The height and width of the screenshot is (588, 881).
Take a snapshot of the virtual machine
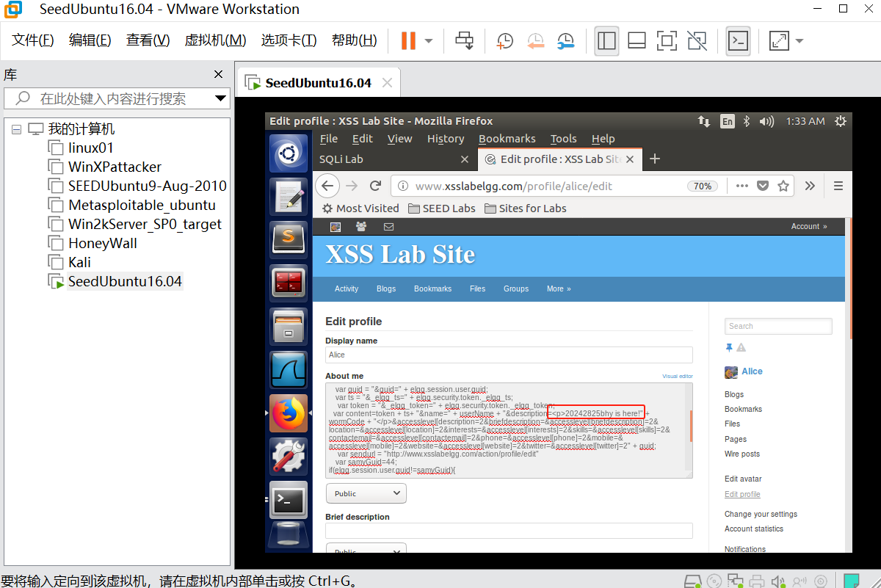coord(505,40)
